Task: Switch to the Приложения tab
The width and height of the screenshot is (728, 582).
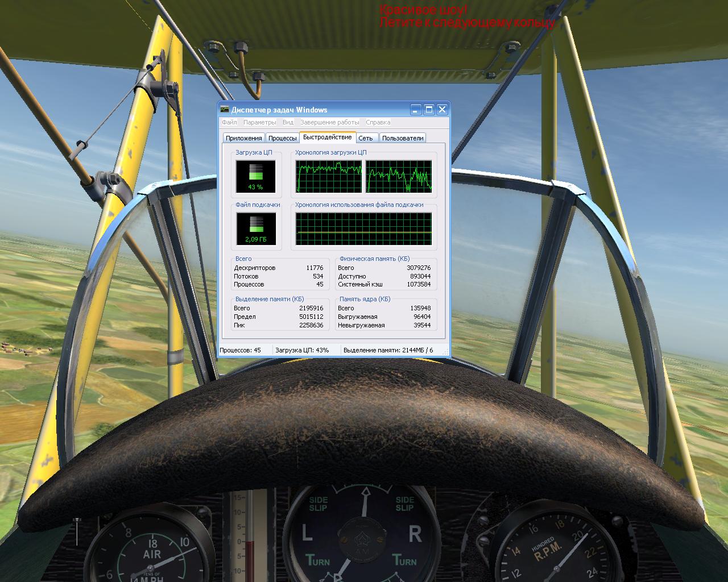Action: 243,138
